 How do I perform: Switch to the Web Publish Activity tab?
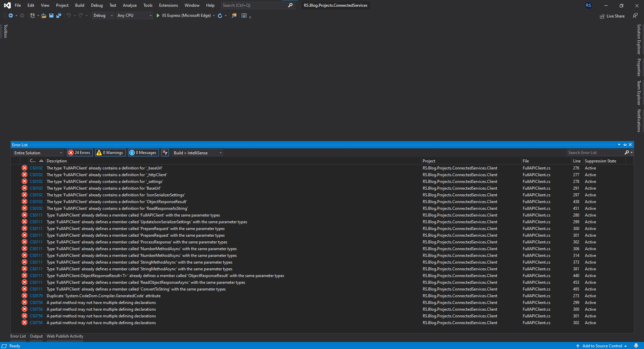[65, 336]
